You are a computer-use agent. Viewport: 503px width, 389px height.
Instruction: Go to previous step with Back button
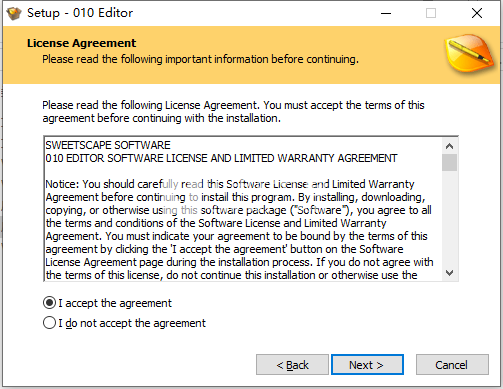tap(292, 365)
